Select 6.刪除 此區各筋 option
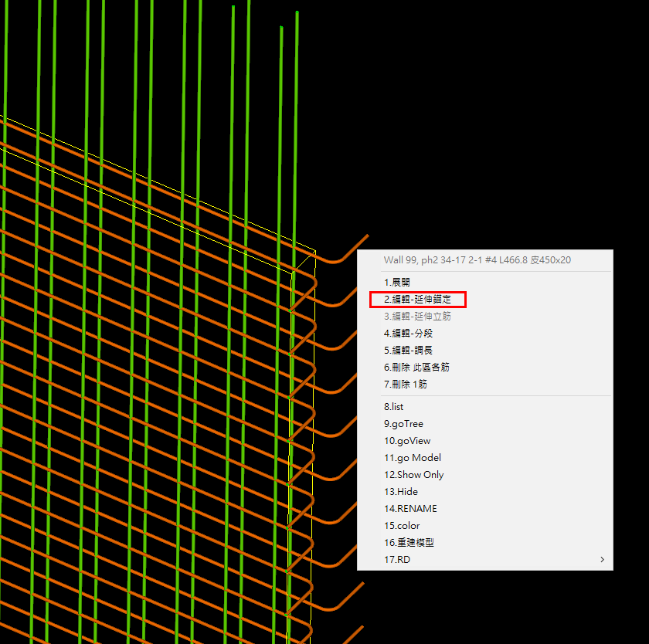Image resolution: width=649 pixels, height=644 pixels. [484, 367]
